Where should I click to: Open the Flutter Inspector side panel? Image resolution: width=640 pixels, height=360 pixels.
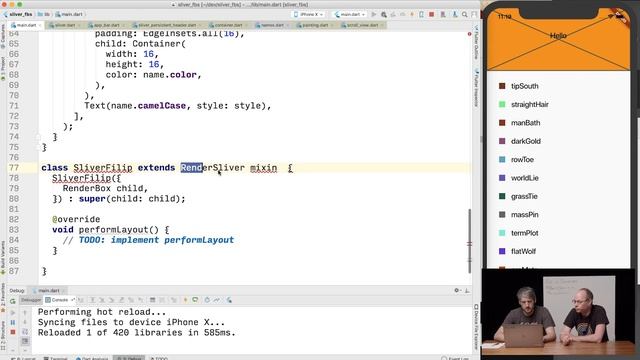click(x=476, y=88)
